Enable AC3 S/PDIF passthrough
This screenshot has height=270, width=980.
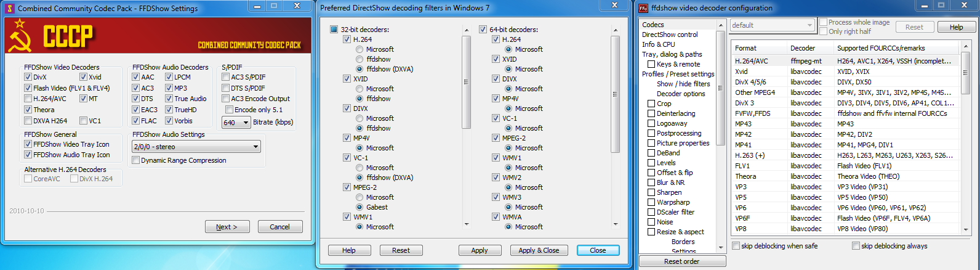[x=225, y=77]
